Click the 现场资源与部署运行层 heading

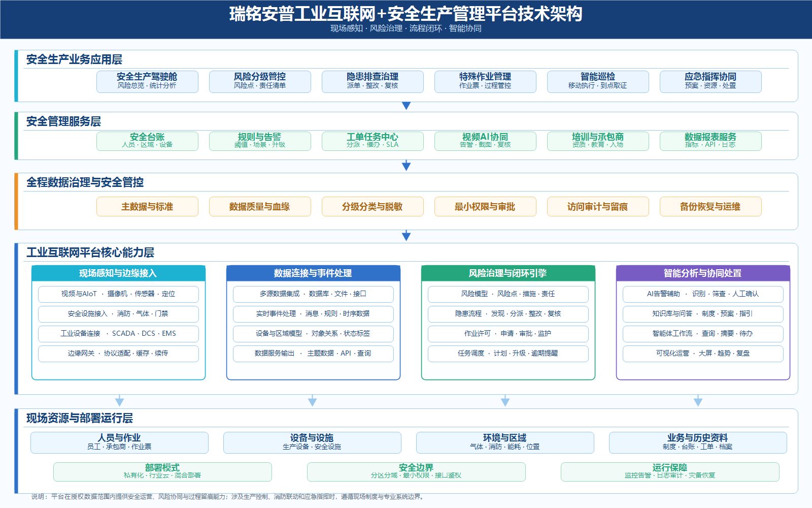(x=80, y=418)
